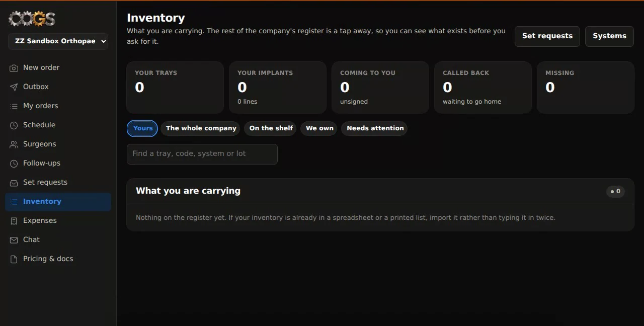
Task: Click the 'Nothing on the register yet' message
Action: (346, 218)
